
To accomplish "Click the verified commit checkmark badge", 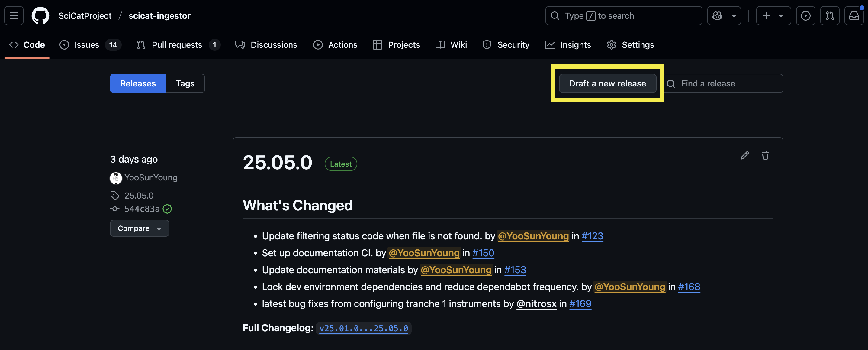I will [167, 209].
